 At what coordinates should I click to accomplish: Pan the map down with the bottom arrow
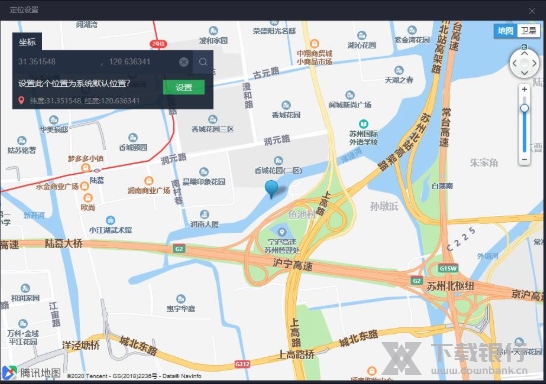pos(524,73)
